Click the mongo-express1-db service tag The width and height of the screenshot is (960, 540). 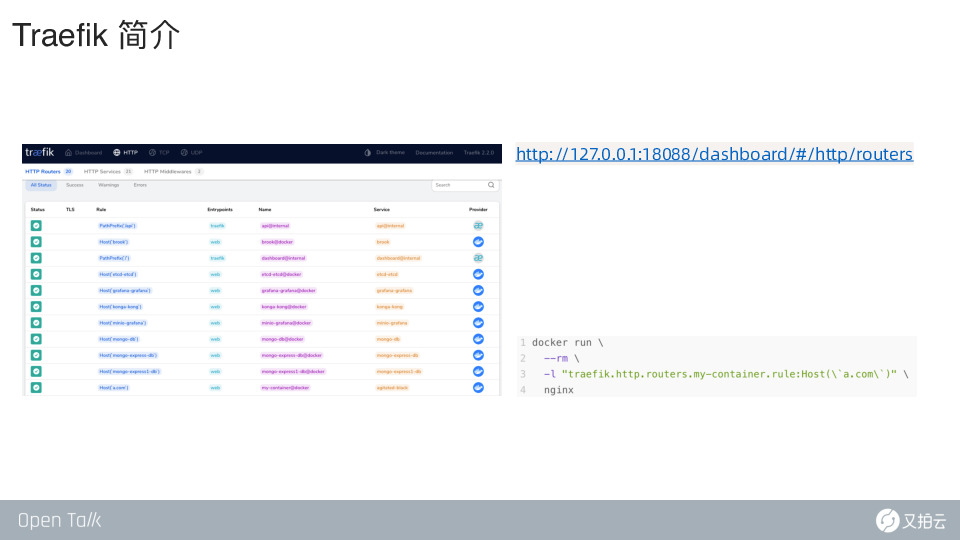399,372
